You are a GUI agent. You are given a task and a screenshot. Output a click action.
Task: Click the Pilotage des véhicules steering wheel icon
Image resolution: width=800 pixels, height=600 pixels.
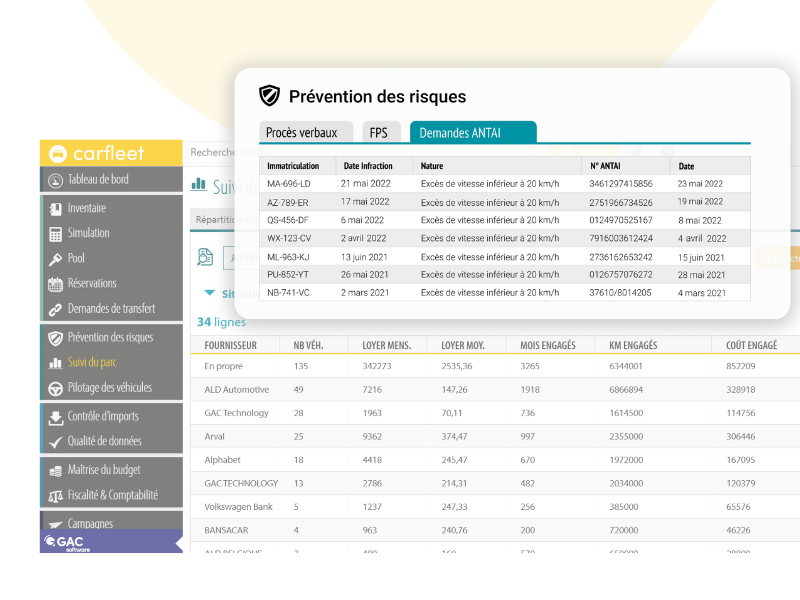point(55,388)
